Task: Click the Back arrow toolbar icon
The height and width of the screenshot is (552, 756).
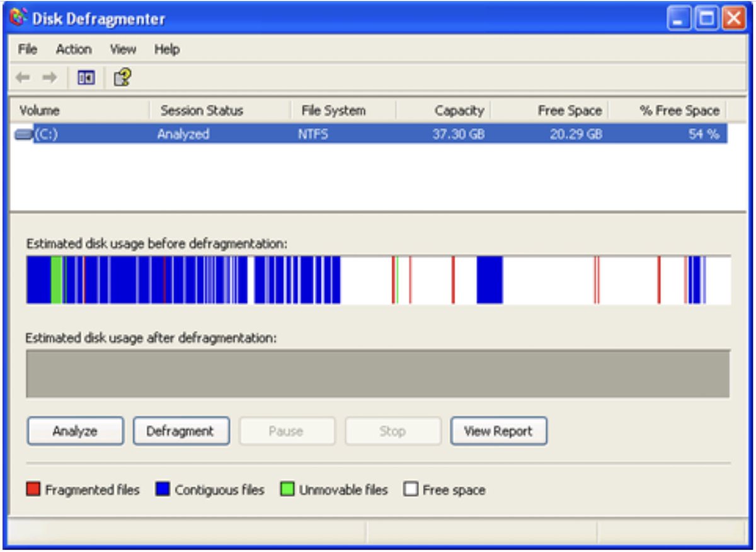Action: tap(23, 78)
